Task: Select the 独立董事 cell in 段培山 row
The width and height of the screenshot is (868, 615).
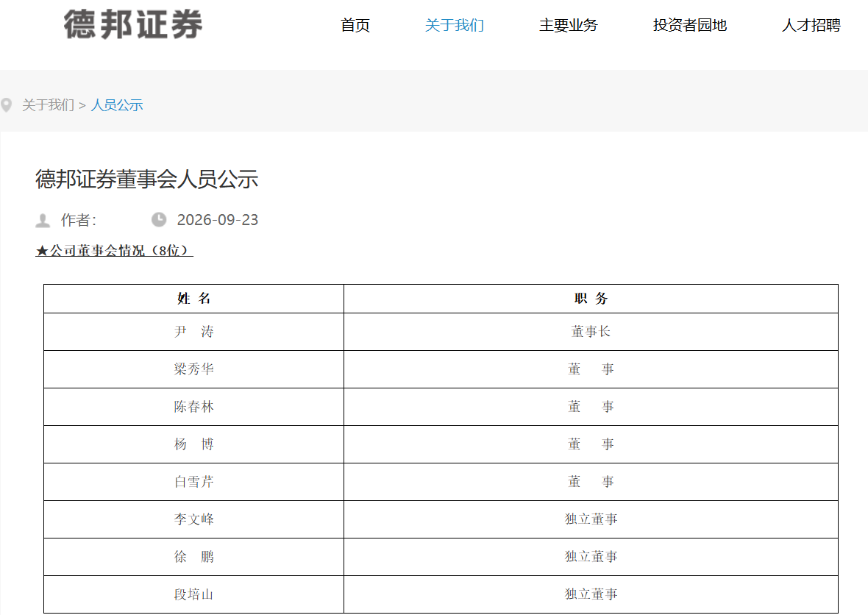Action: 591,594
